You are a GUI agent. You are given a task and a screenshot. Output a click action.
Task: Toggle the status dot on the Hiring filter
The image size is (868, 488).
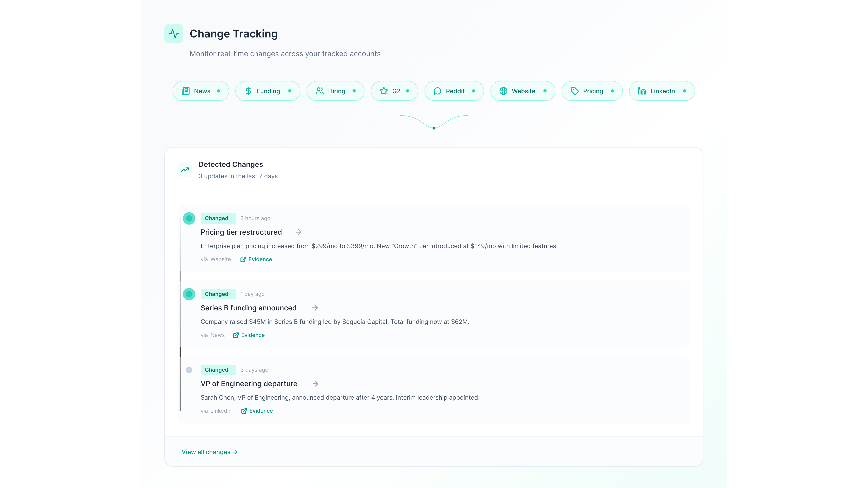[354, 91]
